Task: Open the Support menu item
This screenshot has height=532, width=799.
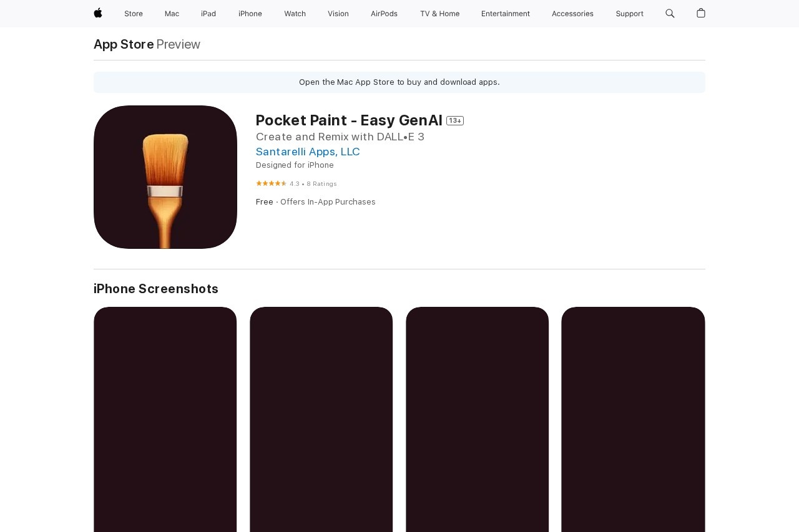Action: [629, 14]
